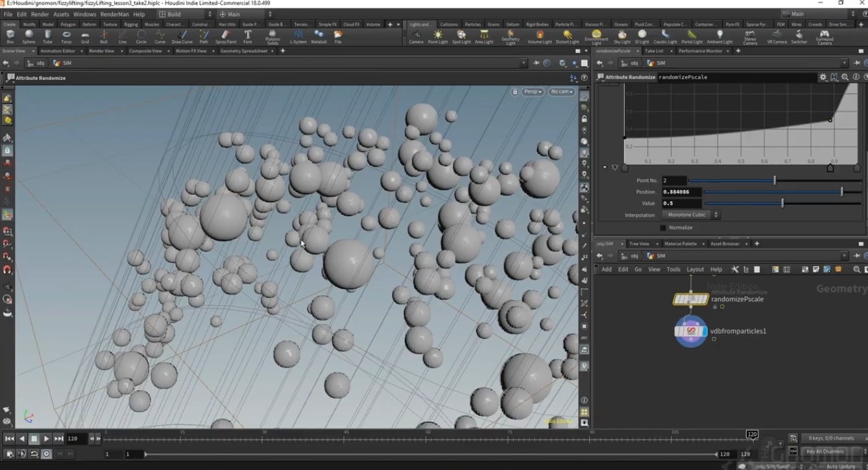
Task: Play the timeline forward
Action: [x=47, y=439]
